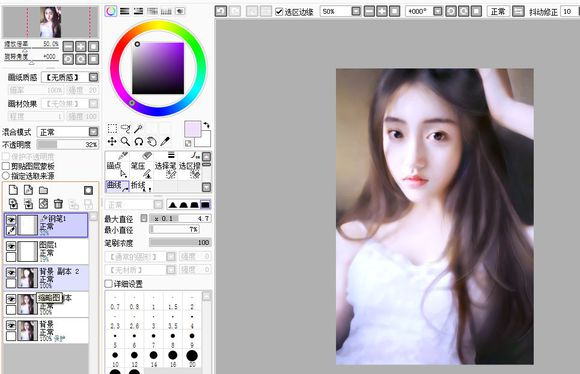The image size is (580, 374).
Task: Pick brush size 5 preset
Action: (115, 339)
